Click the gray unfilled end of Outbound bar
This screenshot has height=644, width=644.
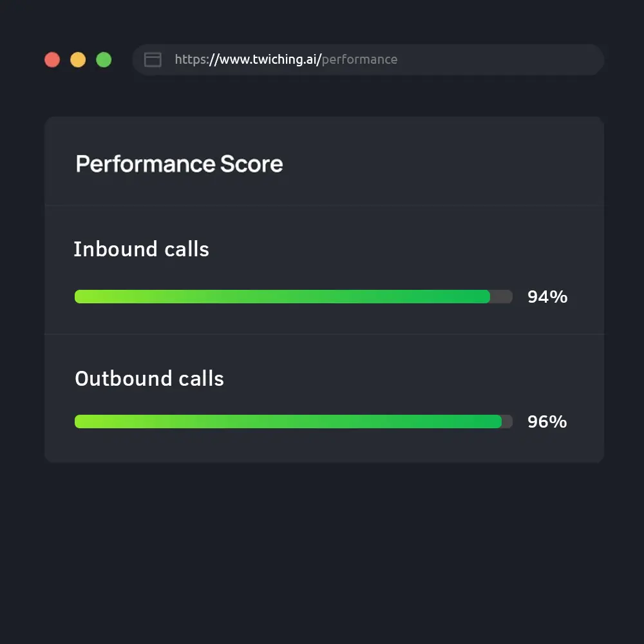(x=507, y=422)
